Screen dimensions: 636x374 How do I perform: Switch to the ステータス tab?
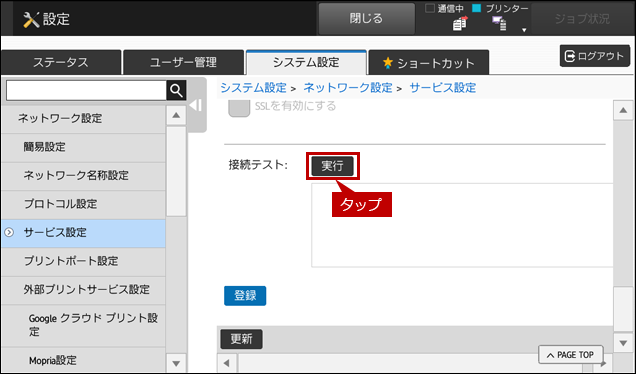pyautogui.click(x=61, y=62)
